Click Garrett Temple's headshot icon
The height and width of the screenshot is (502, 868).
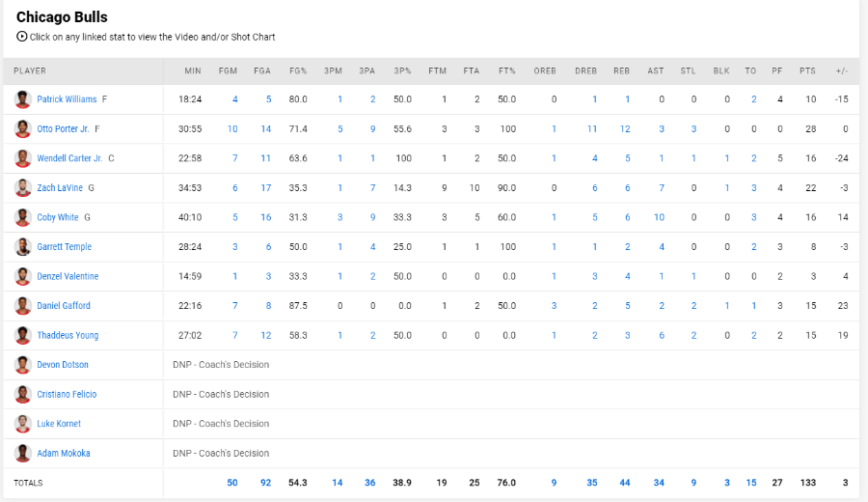23,246
